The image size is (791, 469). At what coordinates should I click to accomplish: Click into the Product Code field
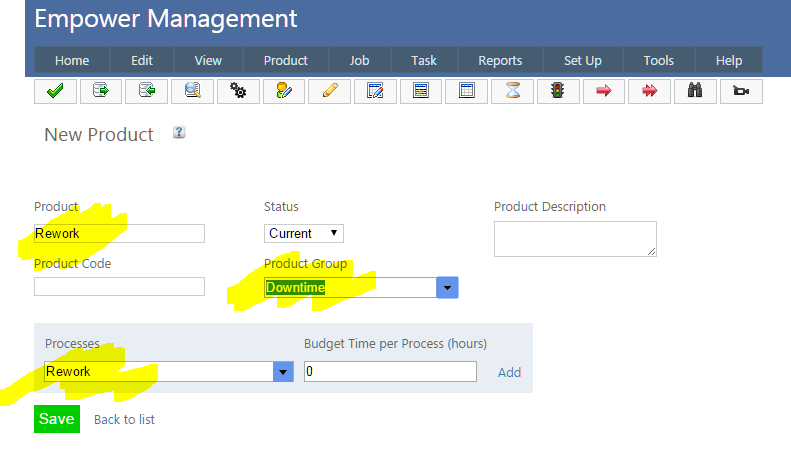pos(119,287)
